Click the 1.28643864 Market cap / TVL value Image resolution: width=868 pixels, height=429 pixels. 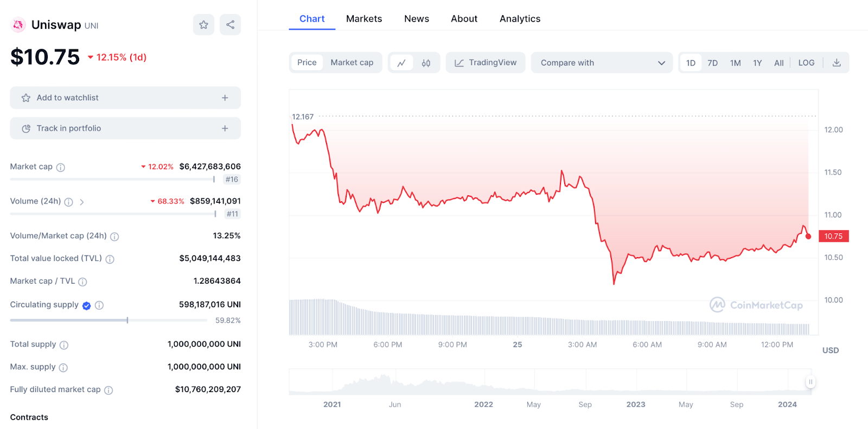coord(217,281)
